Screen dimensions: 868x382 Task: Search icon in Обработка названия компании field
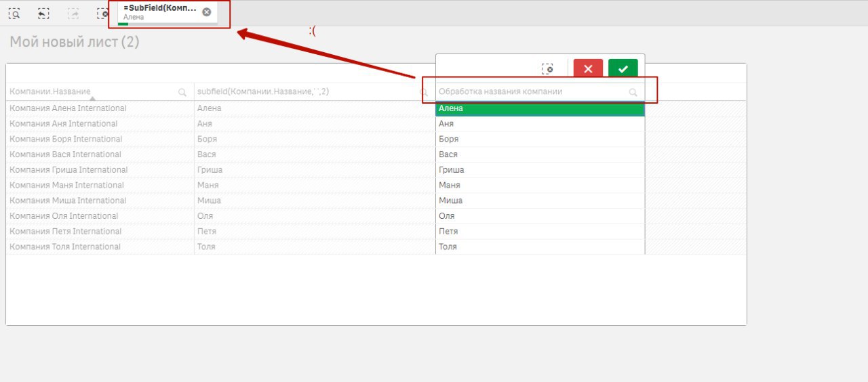(633, 92)
